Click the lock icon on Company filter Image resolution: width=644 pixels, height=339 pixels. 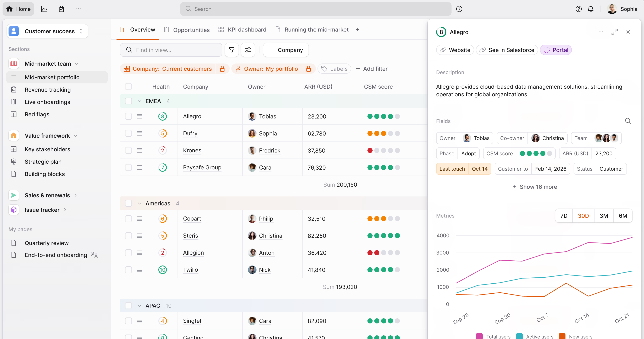(x=222, y=69)
